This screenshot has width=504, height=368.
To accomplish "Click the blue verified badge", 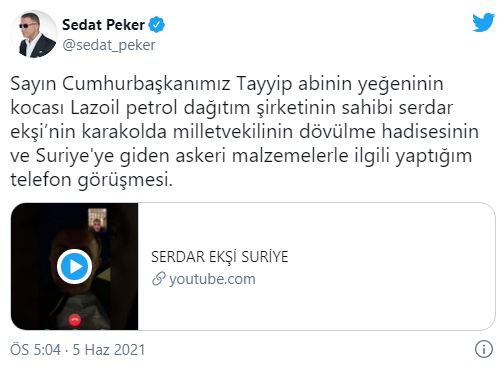I will point(157,25).
